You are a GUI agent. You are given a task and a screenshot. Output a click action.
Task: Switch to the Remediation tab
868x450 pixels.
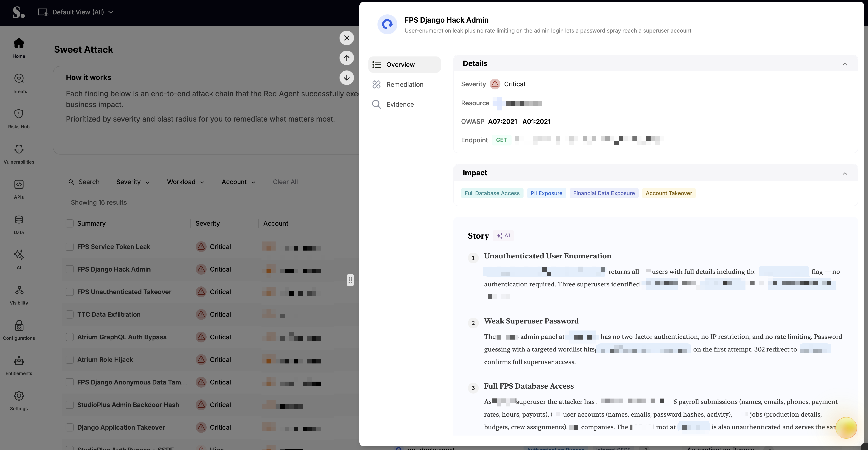click(x=404, y=84)
